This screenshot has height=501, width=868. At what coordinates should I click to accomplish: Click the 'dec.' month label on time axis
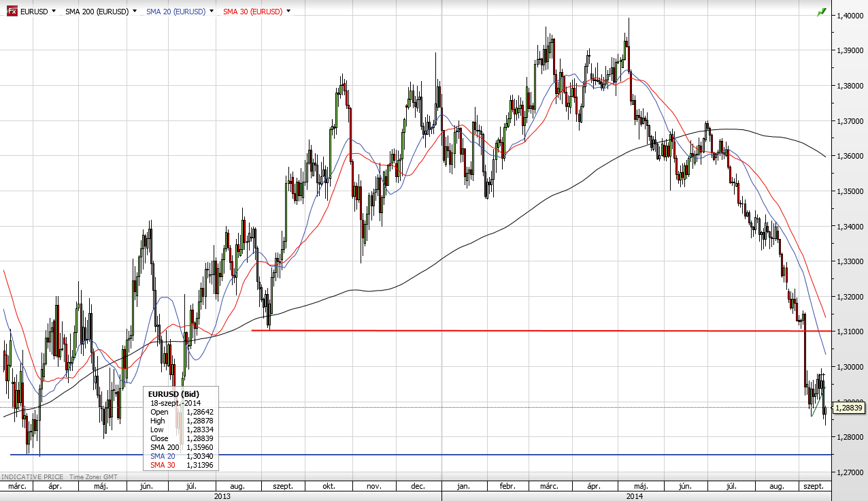click(418, 486)
